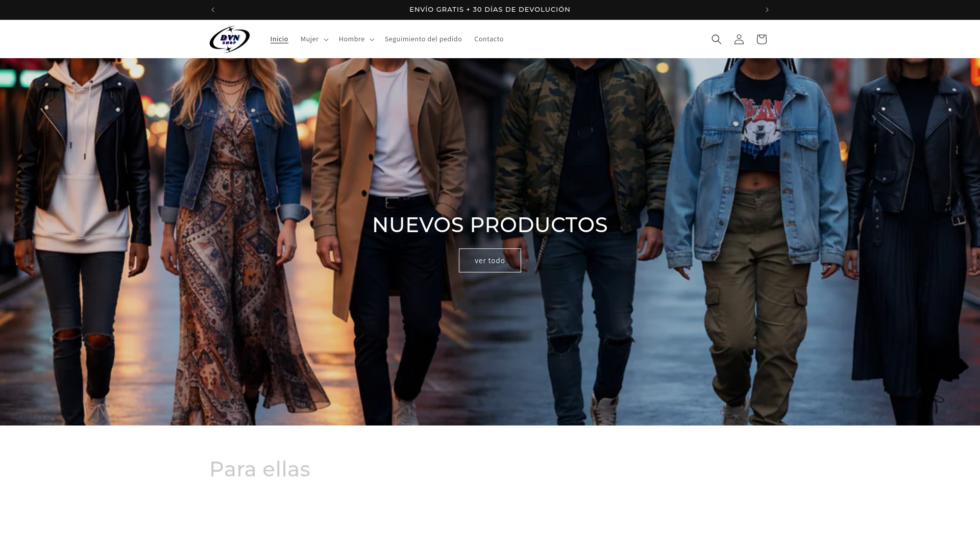980x551 pixels.
Task: Click the 'ver todo' button
Action: pos(490,261)
